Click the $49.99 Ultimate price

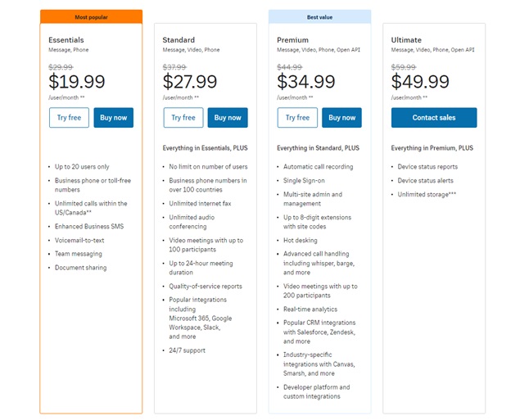pyautogui.click(x=420, y=81)
